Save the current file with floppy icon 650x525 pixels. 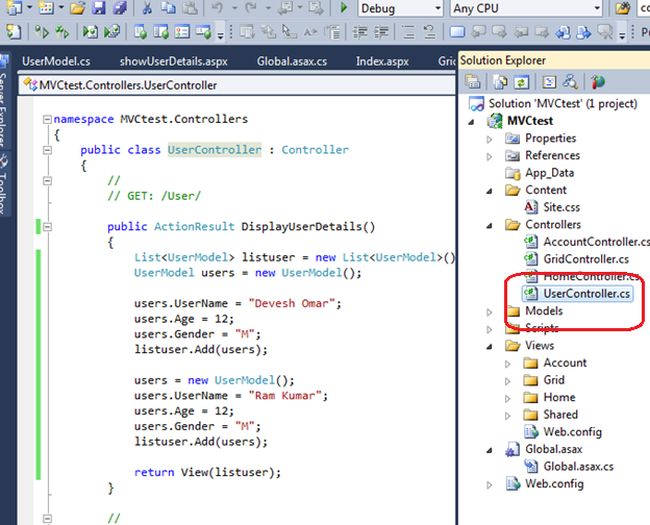(x=98, y=8)
